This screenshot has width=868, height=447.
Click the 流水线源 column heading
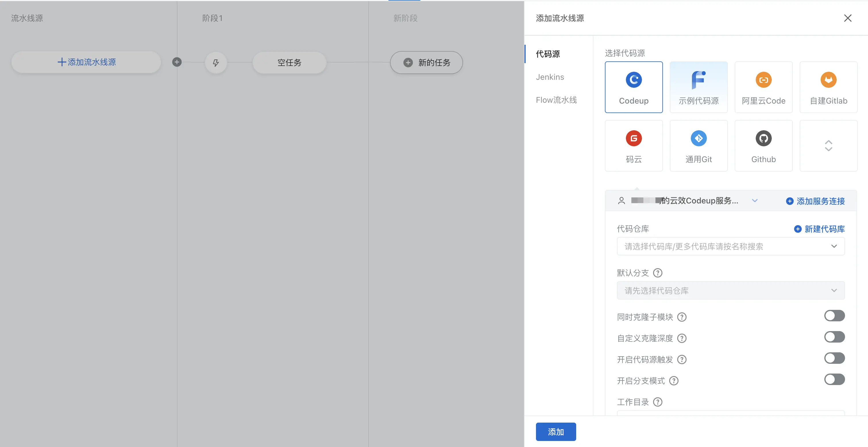click(x=27, y=18)
